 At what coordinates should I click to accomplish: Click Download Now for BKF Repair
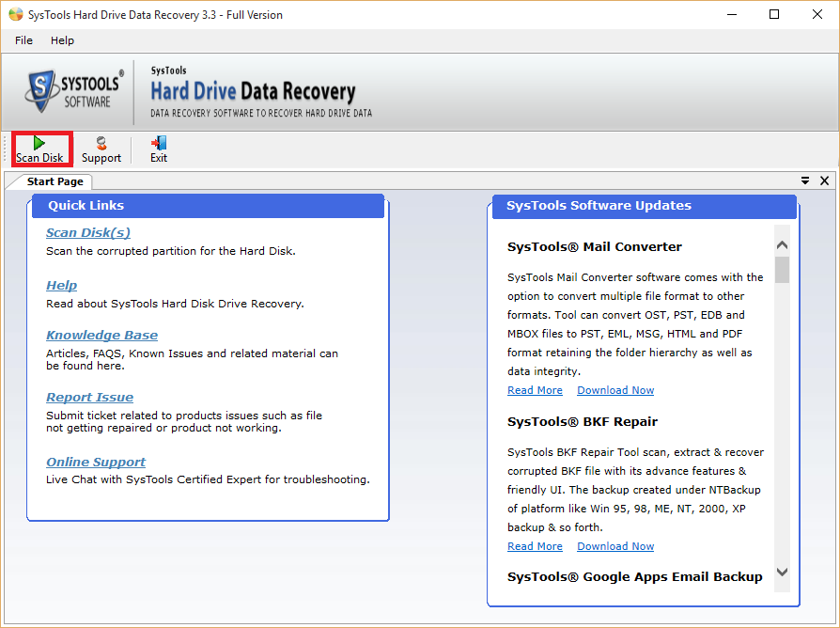615,546
